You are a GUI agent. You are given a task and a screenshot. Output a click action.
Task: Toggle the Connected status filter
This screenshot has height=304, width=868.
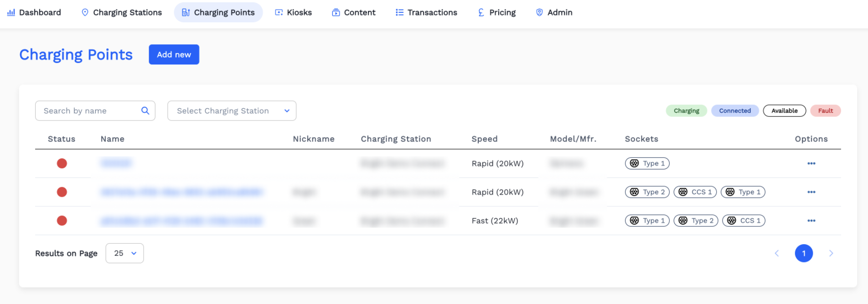tap(734, 111)
